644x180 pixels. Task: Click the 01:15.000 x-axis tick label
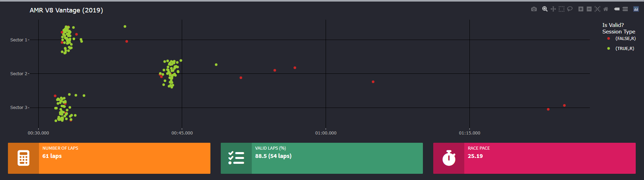click(469, 133)
